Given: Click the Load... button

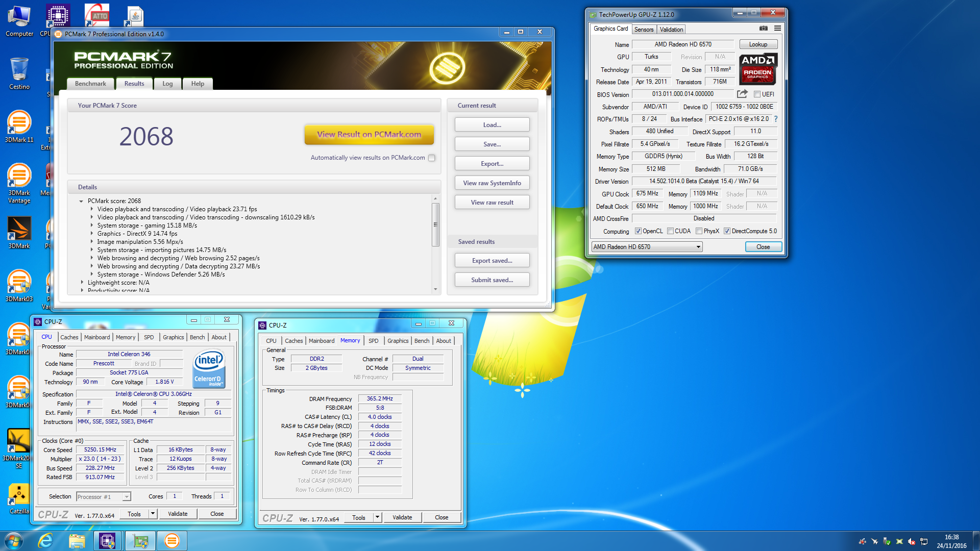Looking at the screenshot, I should [x=492, y=125].
